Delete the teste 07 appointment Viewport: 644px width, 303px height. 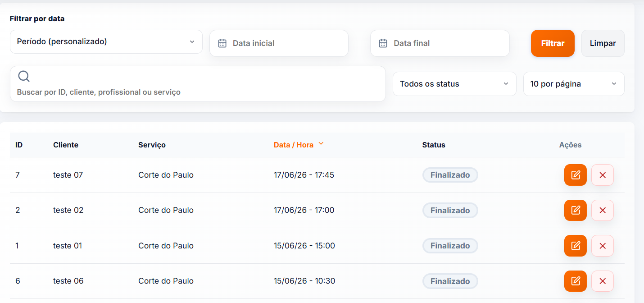click(x=603, y=175)
